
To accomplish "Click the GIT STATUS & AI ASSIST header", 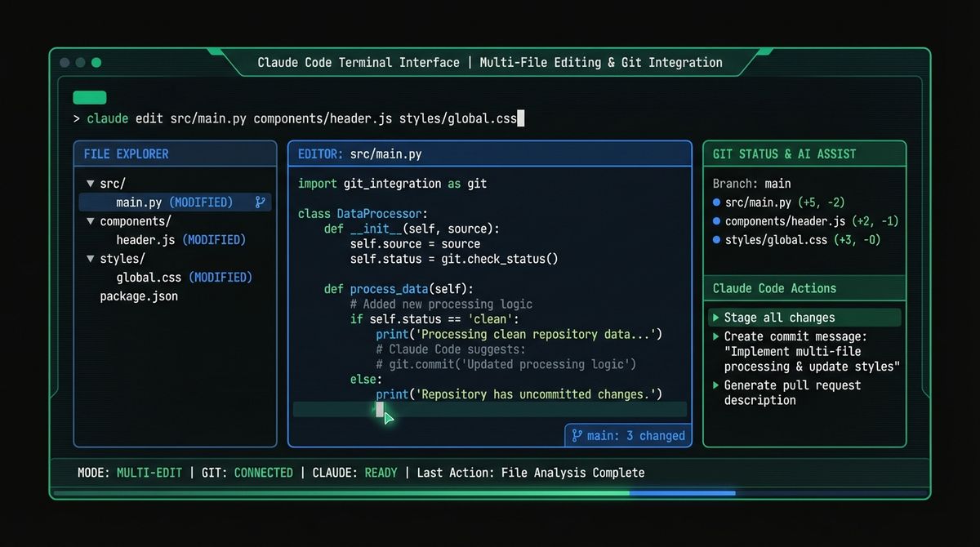I will 804,153.
